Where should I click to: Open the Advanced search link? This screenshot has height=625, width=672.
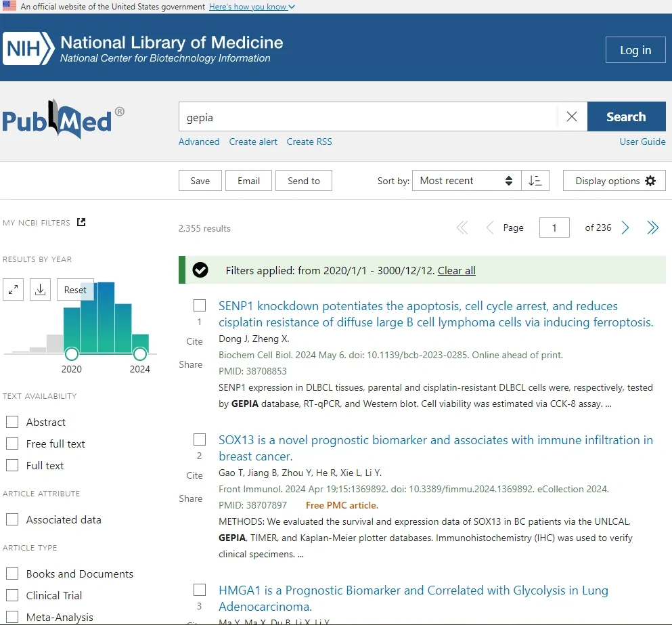pos(199,142)
